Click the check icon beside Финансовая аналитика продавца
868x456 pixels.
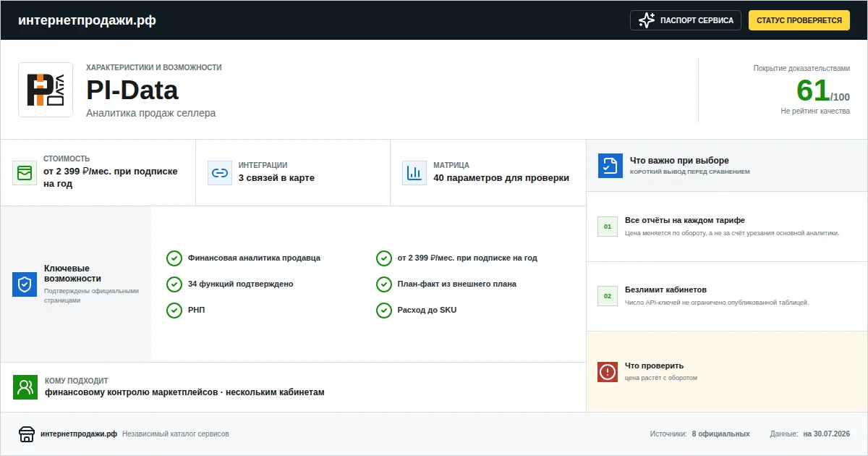pos(174,258)
